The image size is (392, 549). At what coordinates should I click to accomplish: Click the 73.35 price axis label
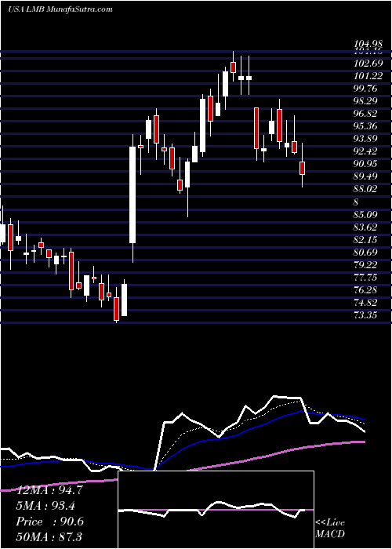click(x=366, y=315)
